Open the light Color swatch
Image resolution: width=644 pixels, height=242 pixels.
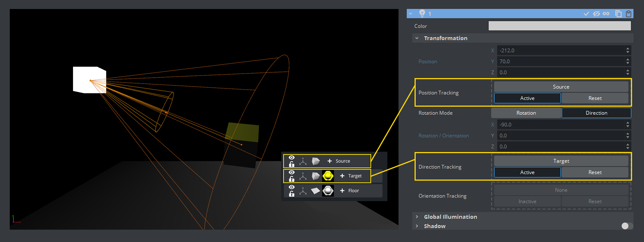(x=559, y=26)
